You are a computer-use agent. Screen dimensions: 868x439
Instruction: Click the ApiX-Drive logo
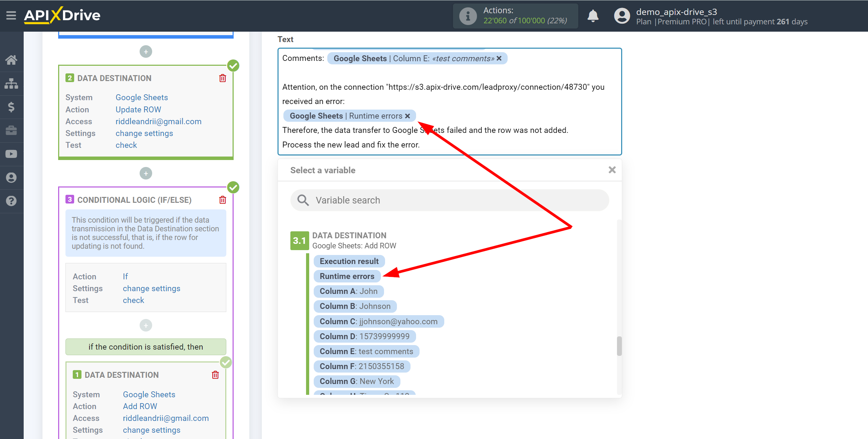coord(62,15)
